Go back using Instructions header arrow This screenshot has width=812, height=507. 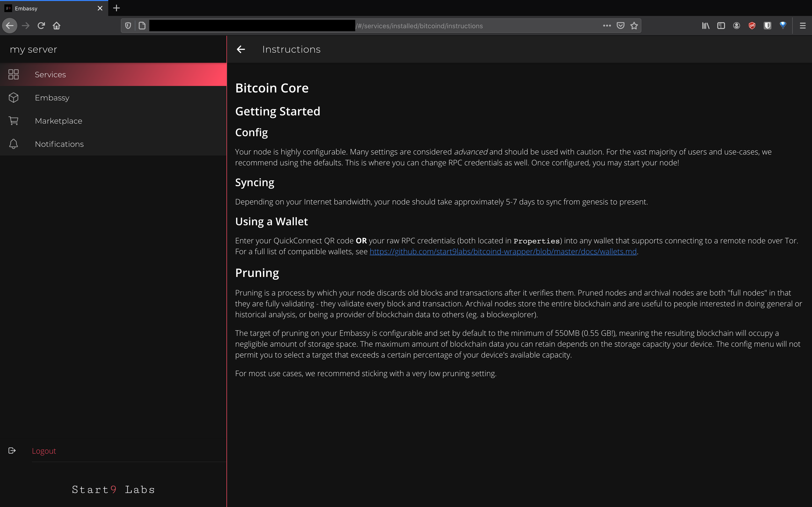[x=241, y=49]
